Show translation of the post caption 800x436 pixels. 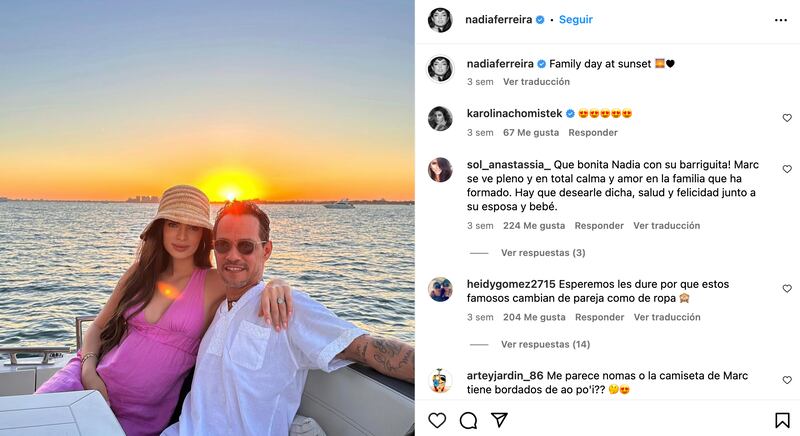(536, 82)
